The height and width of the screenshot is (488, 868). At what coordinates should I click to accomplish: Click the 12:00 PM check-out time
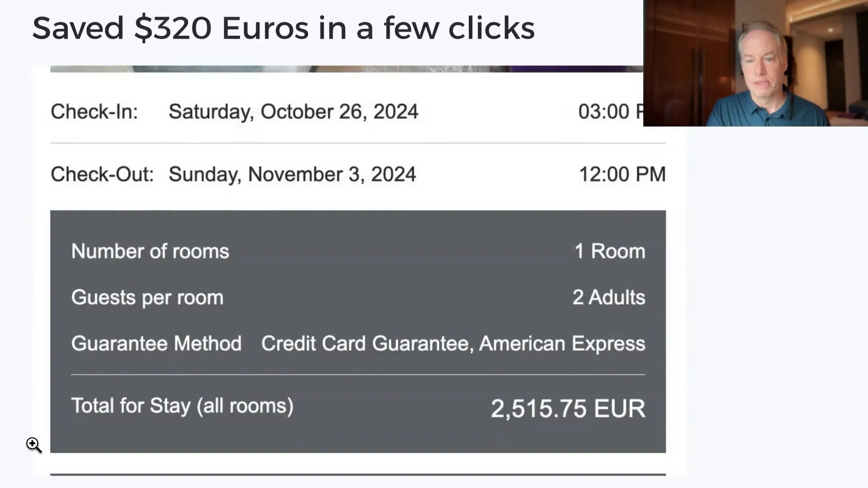[622, 174]
